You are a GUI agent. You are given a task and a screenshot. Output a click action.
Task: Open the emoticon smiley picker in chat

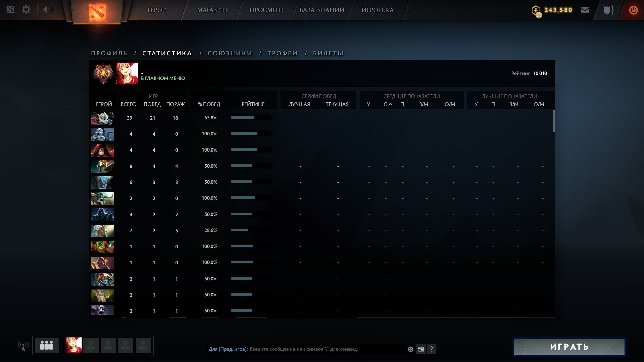click(x=410, y=349)
